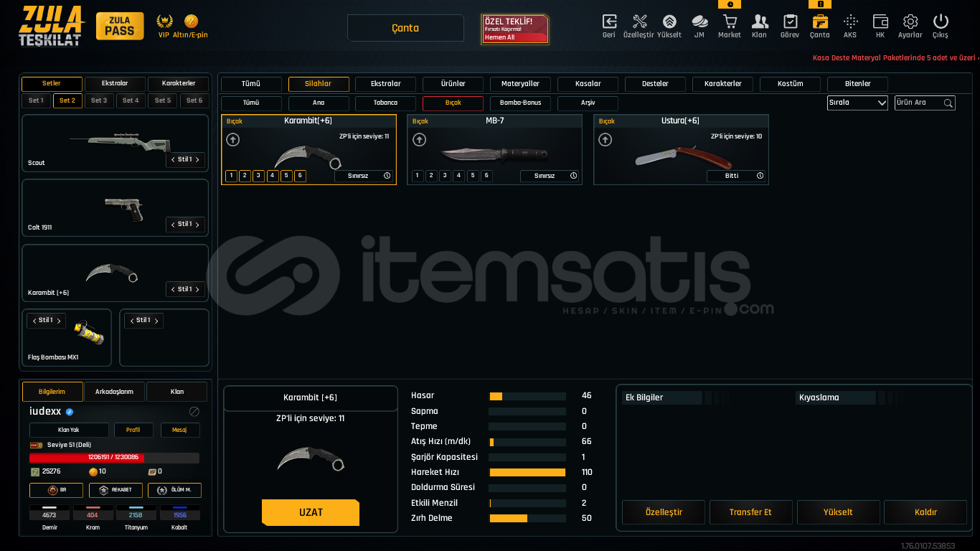Viewport: 980px width, 551px height.
Task: Open the Market shopping cart icon
Action: pos(730,21)
